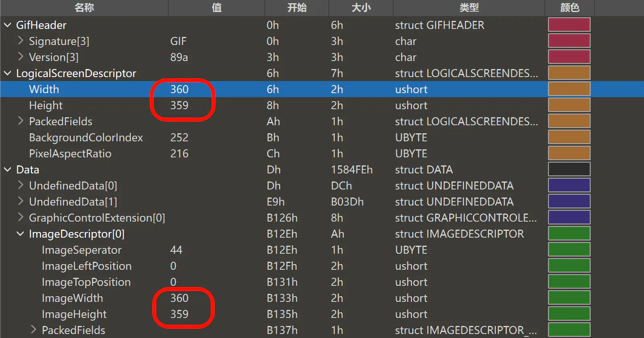Select the BackgroundColorIndex row

tap(86, 138)
